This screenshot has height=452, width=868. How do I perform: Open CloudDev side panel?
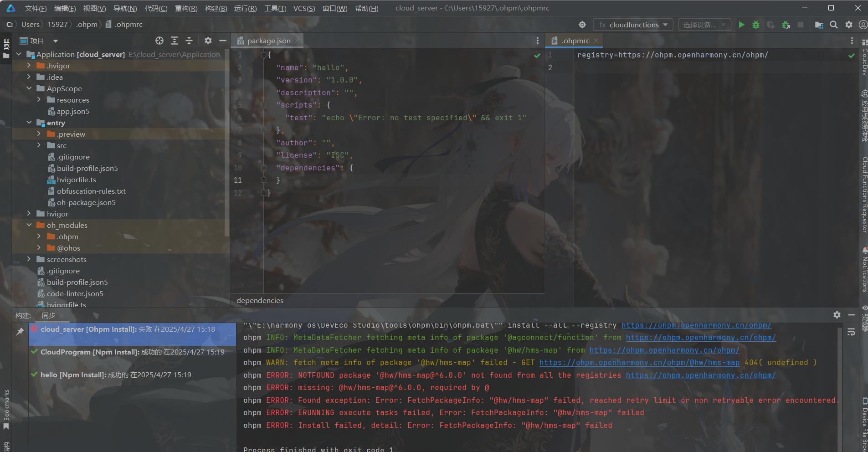coord(864,58)
